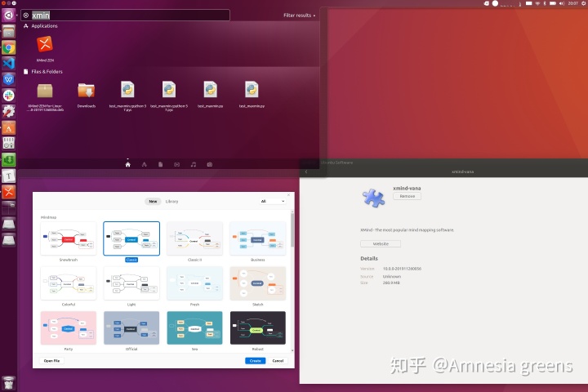
Task: Open the last test_maxmin.py file result
Action: [252, 95]
